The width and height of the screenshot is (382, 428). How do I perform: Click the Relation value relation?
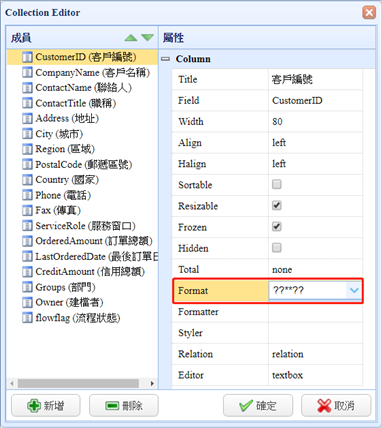(x=288, y=354)
